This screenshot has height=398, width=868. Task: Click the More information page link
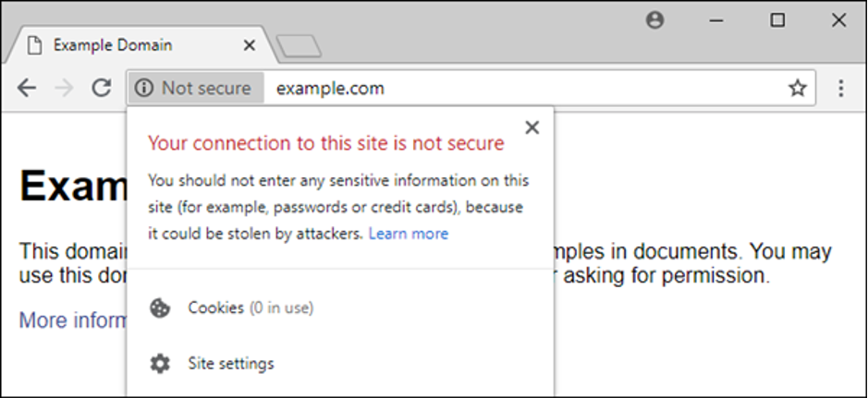tap(73, 320)
